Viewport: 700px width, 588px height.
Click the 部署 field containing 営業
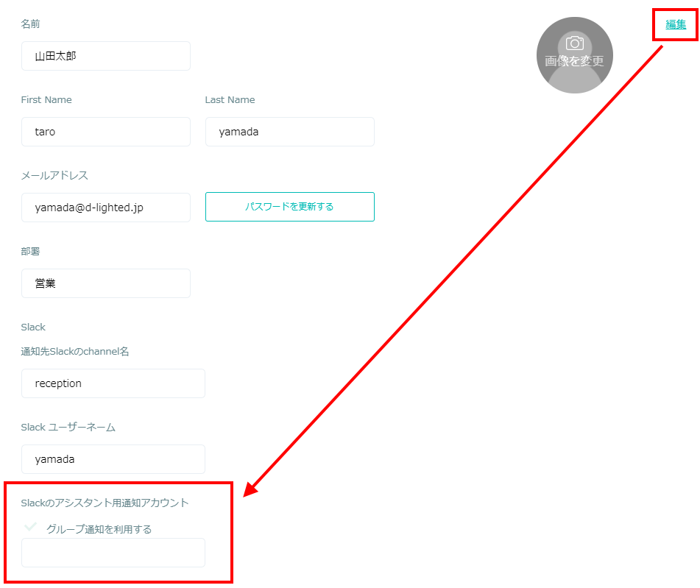[106, 283]
